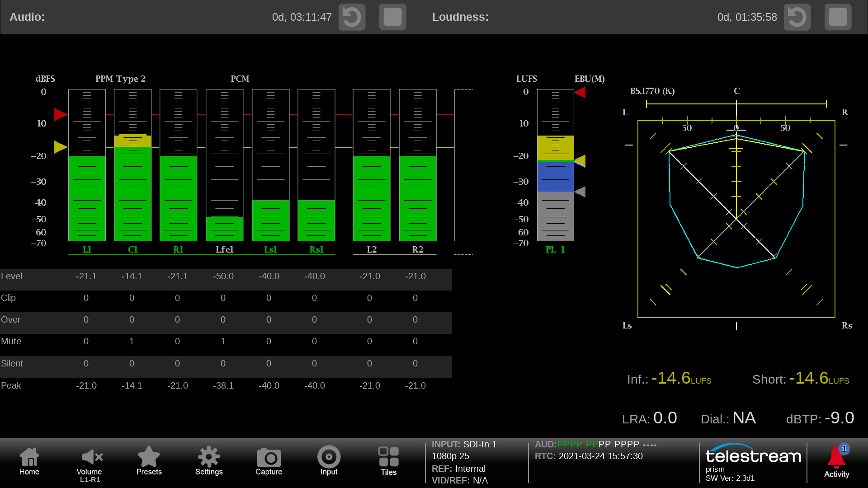Click the BS.1770 (K) label
This screenshot has width=868, height=488.
[x=652, y=91]
